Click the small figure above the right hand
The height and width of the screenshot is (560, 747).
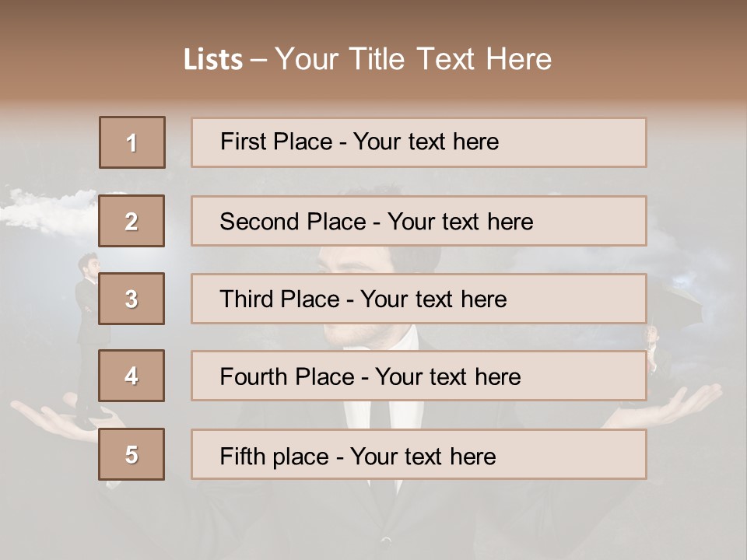(654, 342)
